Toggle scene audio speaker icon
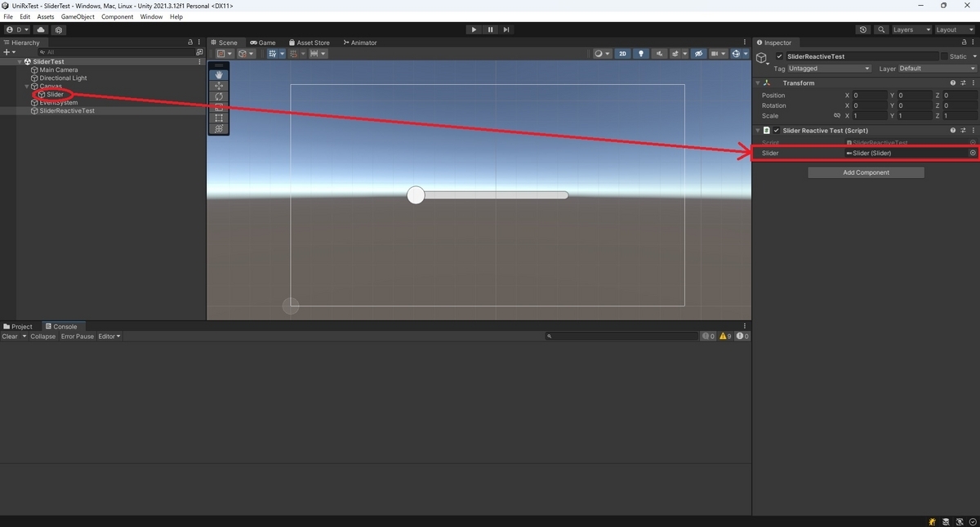Image resolution: width=980 pixels, height=527 pixels. [x=660, y=54]
